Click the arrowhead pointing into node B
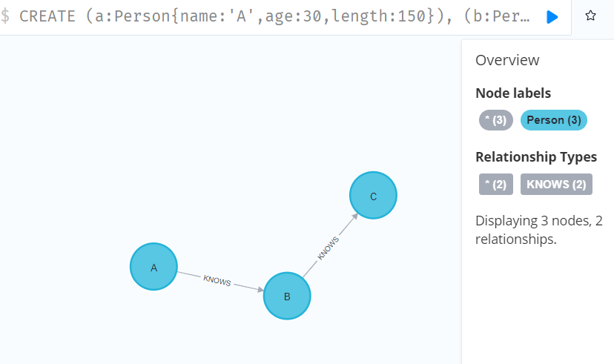 coord(260,290)
